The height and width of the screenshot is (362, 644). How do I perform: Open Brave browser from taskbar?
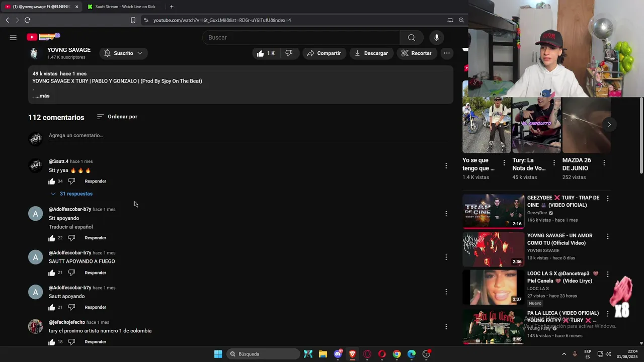tap(352, 354)
